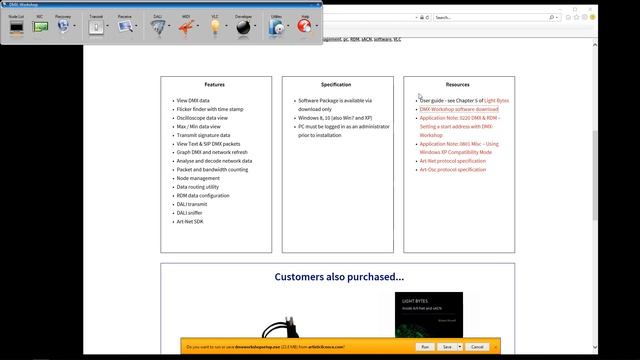Click the lock security icon in address bar
640x360 pixels.
[422, 18]
